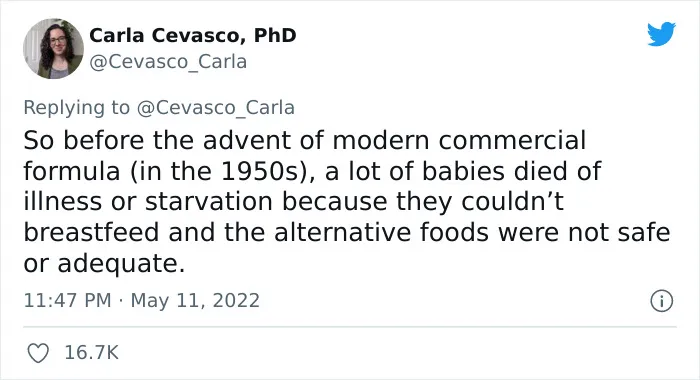The height and width of the screenshot is (380, 700).
Task: Follow the @Cevasco_Carla mention after Replying to
Action: click(x=216, y=108)
